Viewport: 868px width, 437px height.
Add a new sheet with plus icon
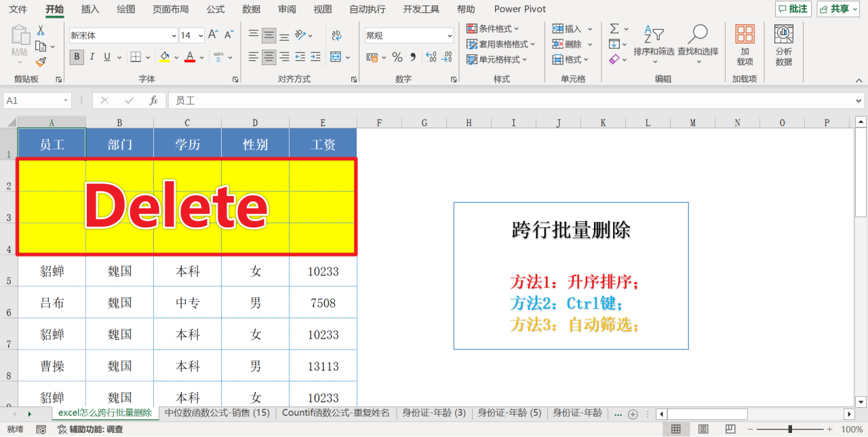(633, 414)
